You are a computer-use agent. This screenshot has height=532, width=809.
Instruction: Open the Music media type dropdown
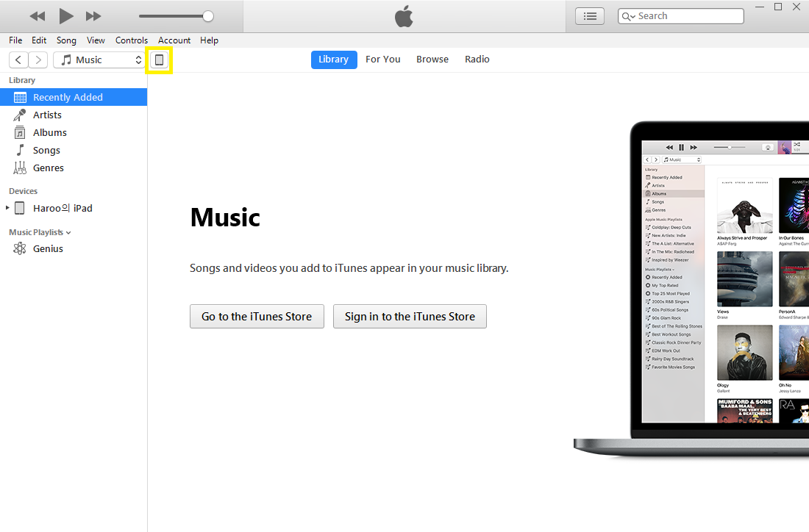99,60
